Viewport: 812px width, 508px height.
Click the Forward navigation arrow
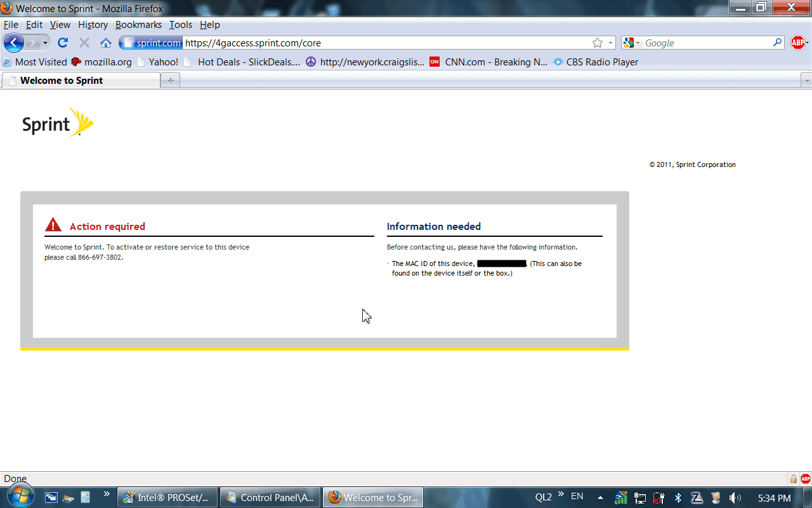[32, 43]
